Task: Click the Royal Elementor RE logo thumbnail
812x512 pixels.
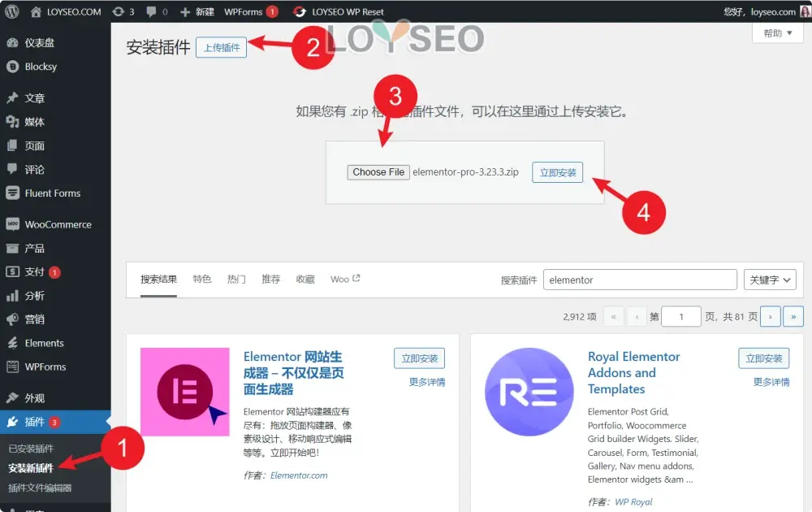Action: coord(529,392)
